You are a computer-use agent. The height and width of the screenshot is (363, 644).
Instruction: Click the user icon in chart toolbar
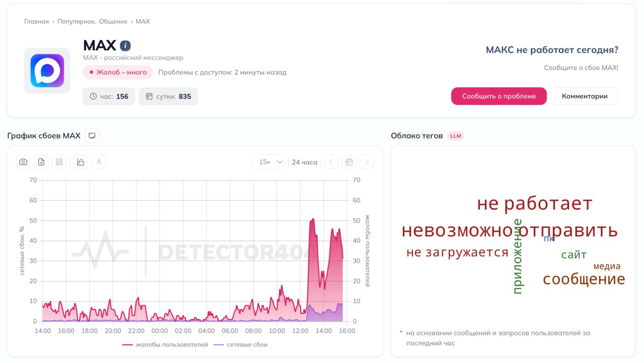click(x=99, y=162)
